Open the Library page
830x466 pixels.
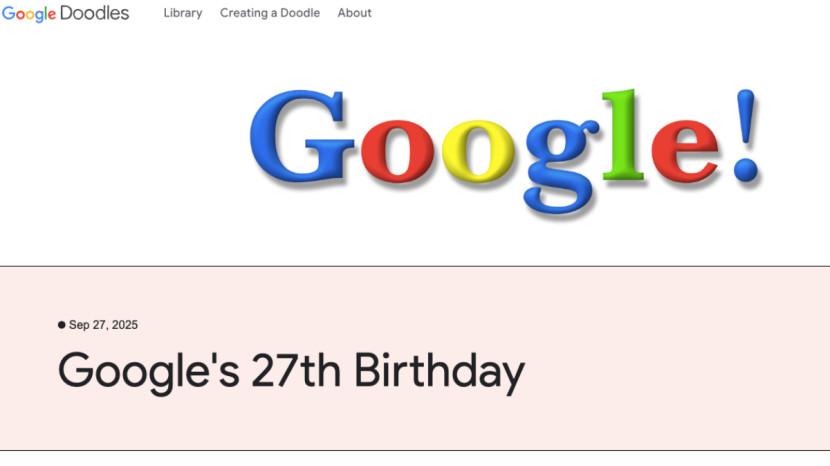pos(183,13)
